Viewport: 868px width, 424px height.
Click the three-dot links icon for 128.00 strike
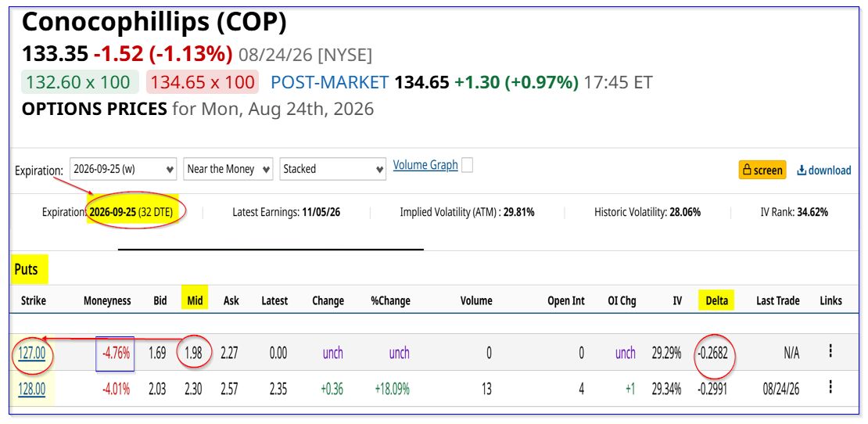[830, 387]
